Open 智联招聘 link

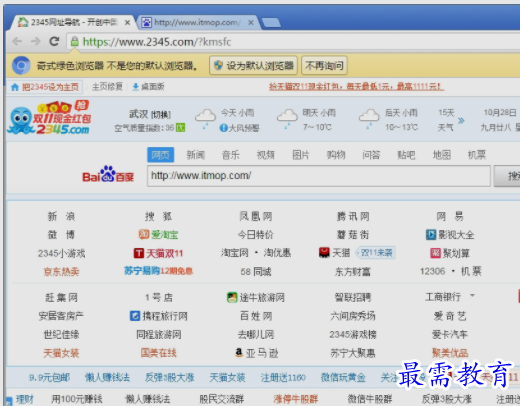(x=353, y=297)
